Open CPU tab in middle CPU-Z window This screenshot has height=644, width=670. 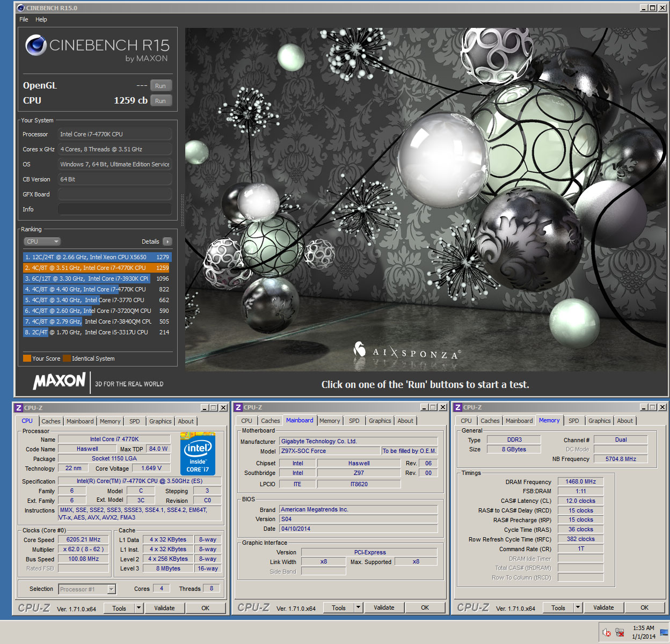point(246,421)
